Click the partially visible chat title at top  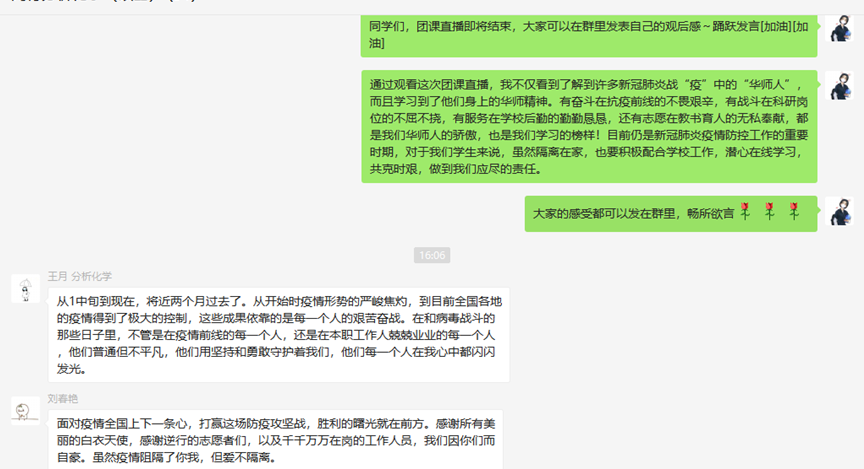pos(104,2)
